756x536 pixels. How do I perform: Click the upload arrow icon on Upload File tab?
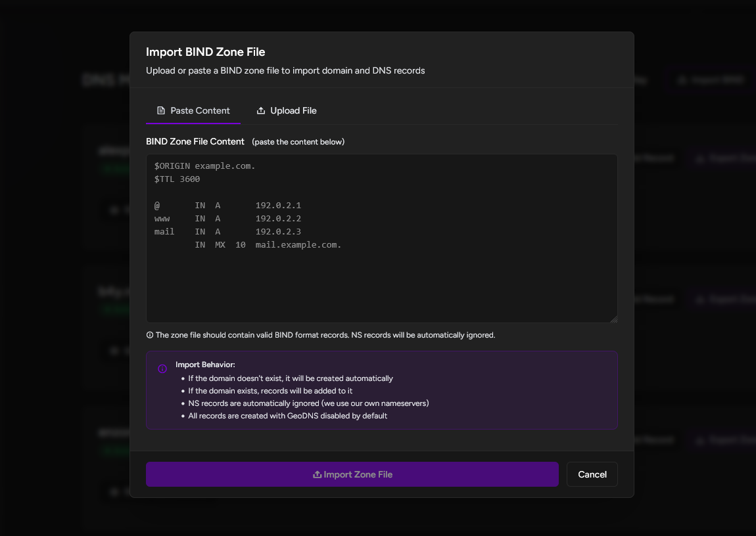261,110
